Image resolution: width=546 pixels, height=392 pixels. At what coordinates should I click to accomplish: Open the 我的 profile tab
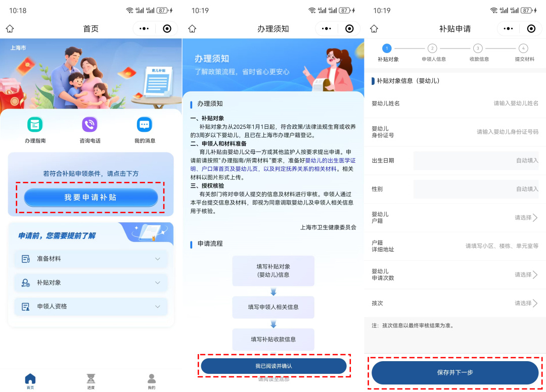pos(151,379)
